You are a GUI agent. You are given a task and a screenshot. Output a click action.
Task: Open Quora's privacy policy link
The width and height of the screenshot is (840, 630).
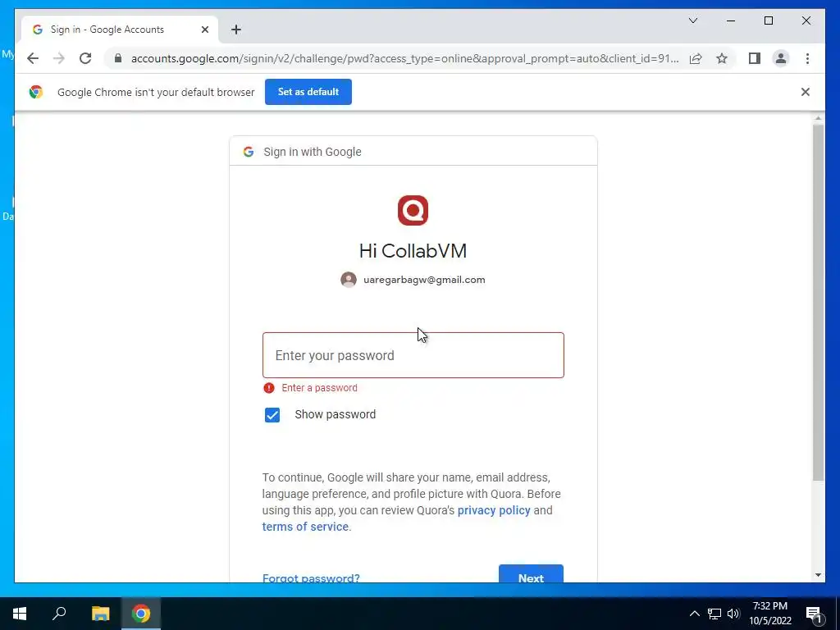pos(493,510)
